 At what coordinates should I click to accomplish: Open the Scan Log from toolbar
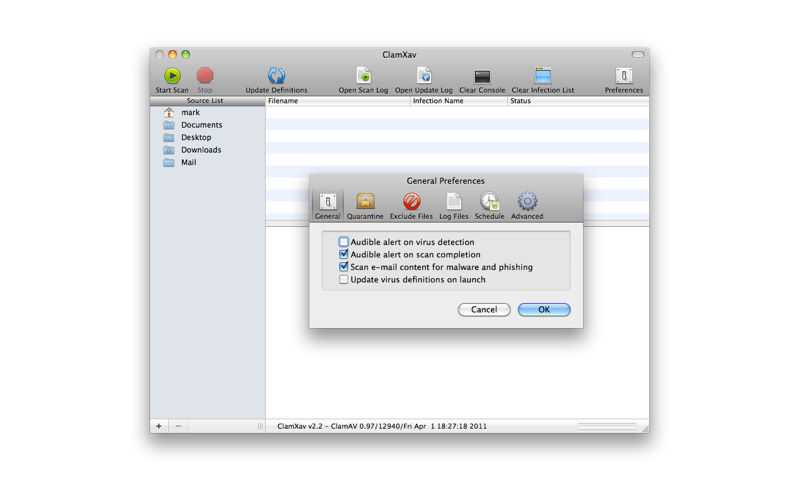(x=363, y=76)
